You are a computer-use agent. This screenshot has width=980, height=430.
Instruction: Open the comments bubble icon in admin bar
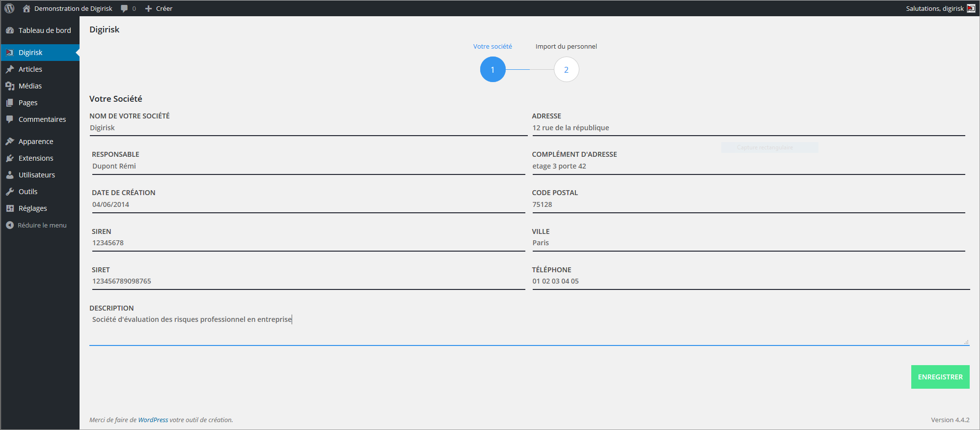pos(124,8)
